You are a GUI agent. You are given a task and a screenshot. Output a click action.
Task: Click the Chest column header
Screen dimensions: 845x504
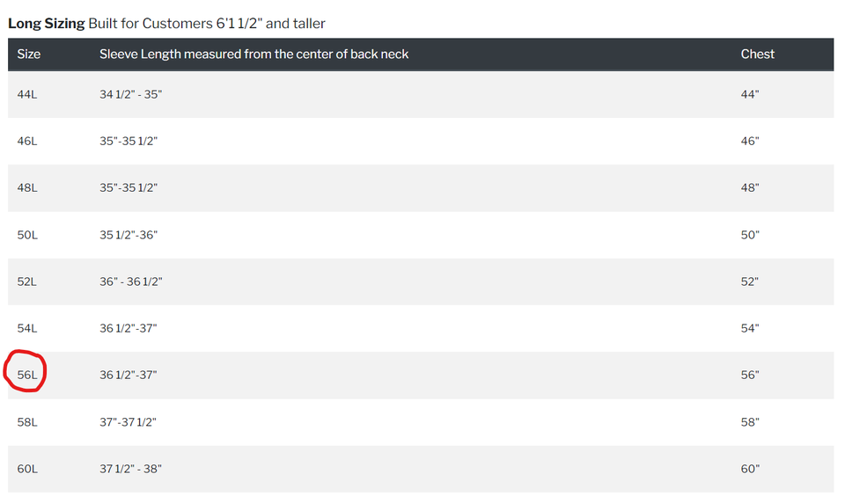click(x=757, y=54)
